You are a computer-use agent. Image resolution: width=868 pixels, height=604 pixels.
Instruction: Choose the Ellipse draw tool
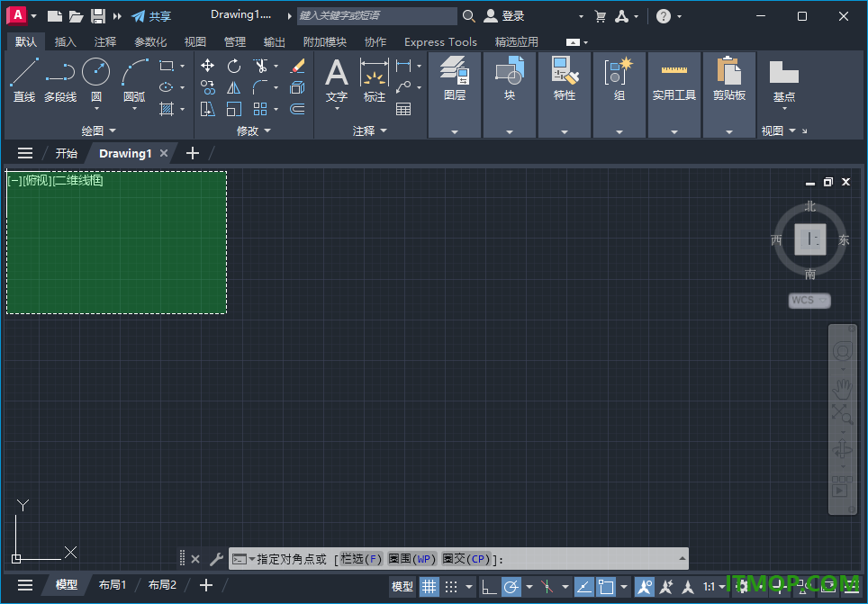pyautogui.click(x=166, y=87)
